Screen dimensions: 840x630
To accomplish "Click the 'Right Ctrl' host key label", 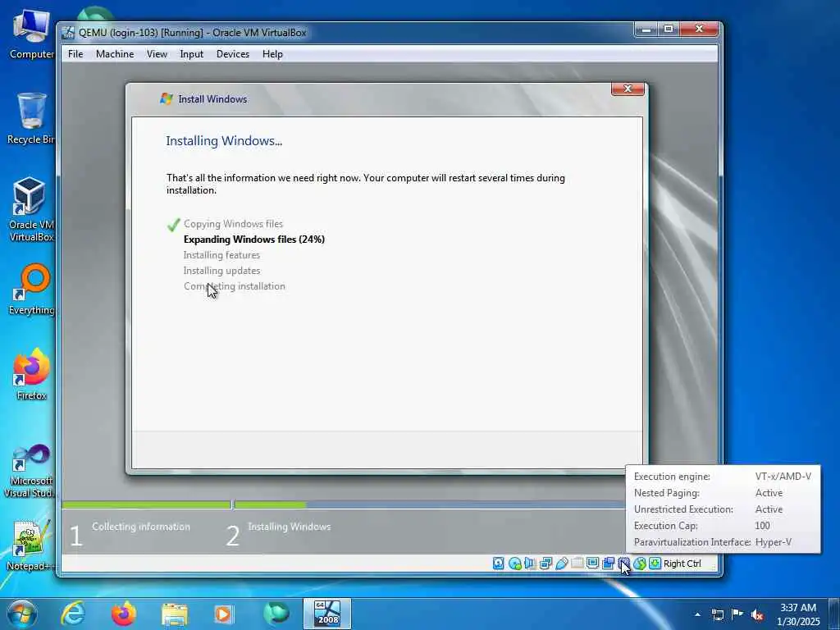I will tap(682, 564).
